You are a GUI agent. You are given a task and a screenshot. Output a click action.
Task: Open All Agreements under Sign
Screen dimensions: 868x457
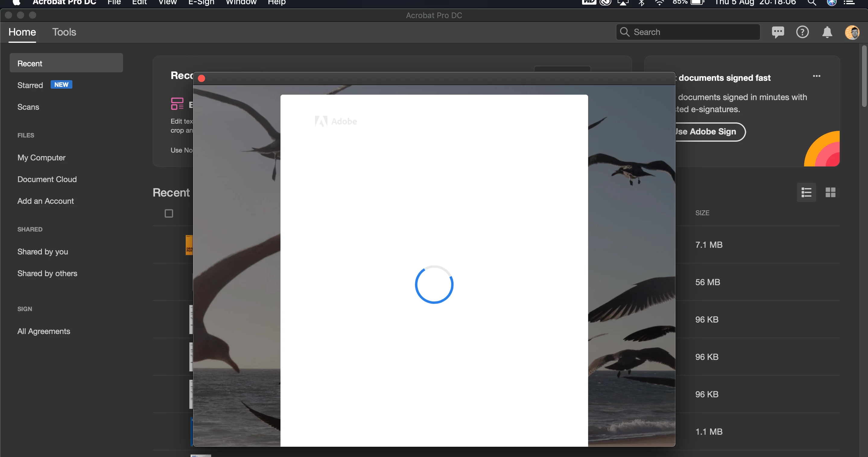44,331
